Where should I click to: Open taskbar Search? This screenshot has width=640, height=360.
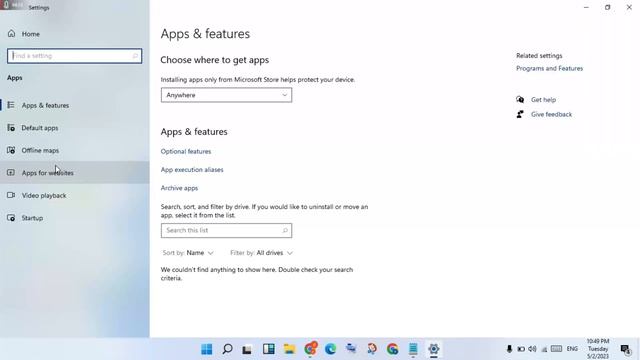click(227, 349)
